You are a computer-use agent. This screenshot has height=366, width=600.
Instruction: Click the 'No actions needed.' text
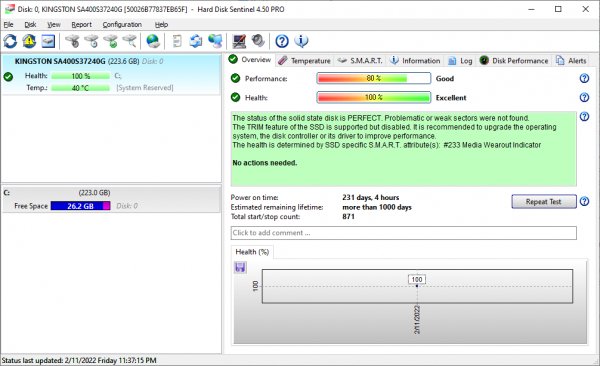[265, 163]
